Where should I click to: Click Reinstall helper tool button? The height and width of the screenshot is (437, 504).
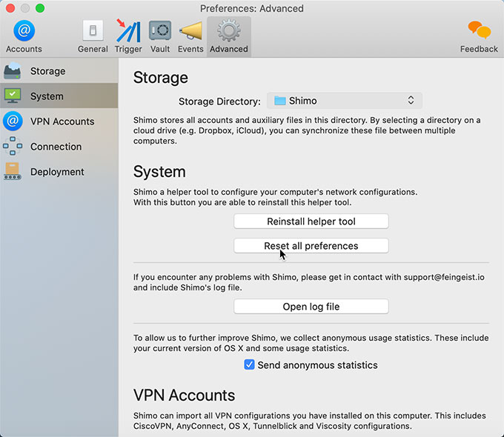[311, 221]
